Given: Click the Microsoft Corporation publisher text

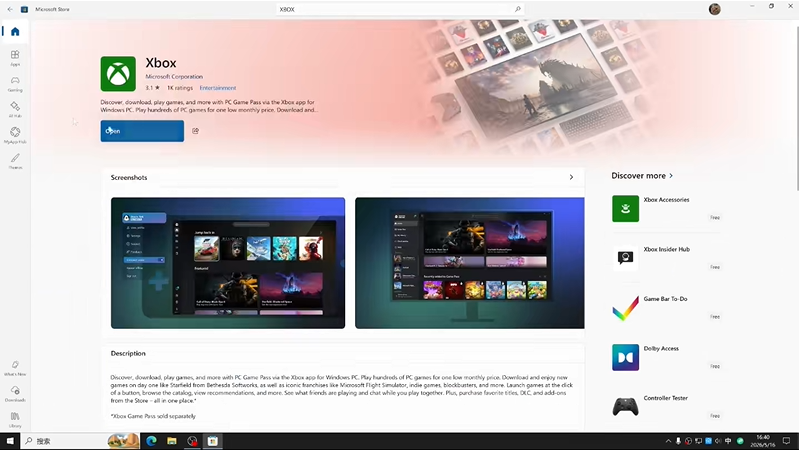Looking at the screenshot, I should (x=174, y=76).
